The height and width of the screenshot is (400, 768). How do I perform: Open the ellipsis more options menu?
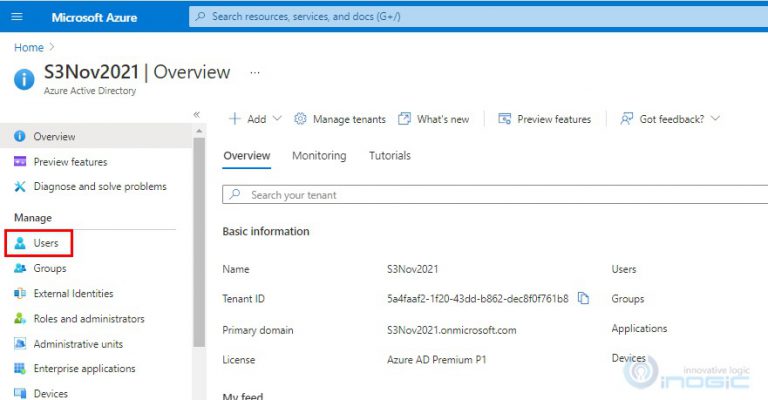[255, 73]
